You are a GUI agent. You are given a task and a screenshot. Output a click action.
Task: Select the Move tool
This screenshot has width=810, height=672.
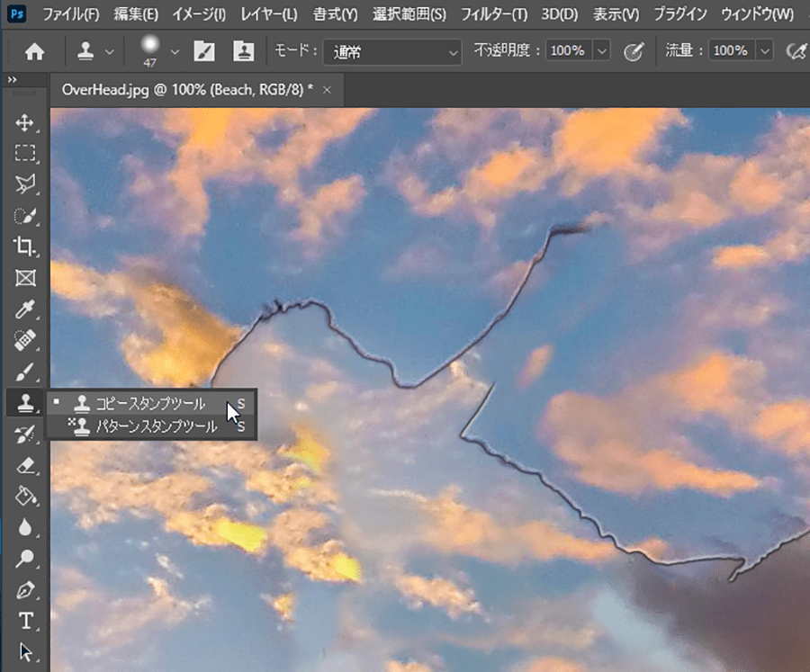[x=25, y=122]
